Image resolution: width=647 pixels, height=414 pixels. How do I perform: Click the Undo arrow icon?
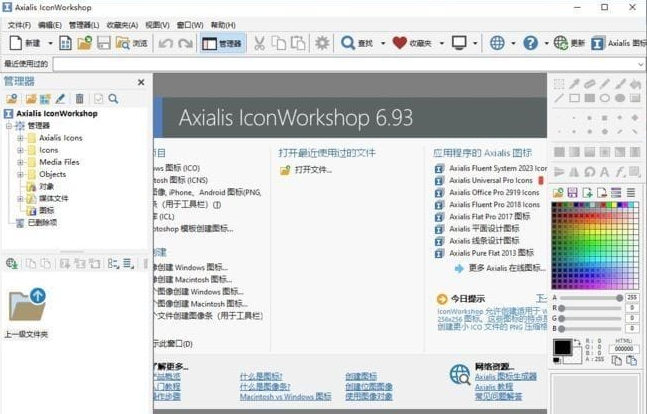[x=165, y=43]
